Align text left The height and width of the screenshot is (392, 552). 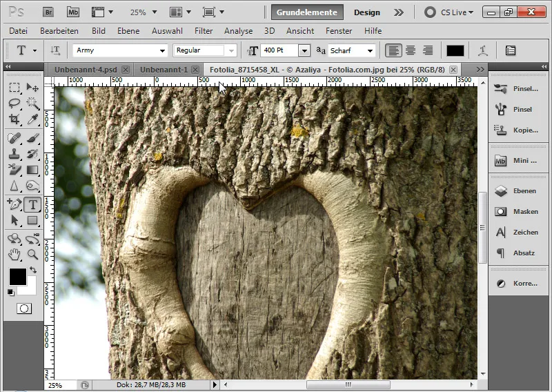393,50
